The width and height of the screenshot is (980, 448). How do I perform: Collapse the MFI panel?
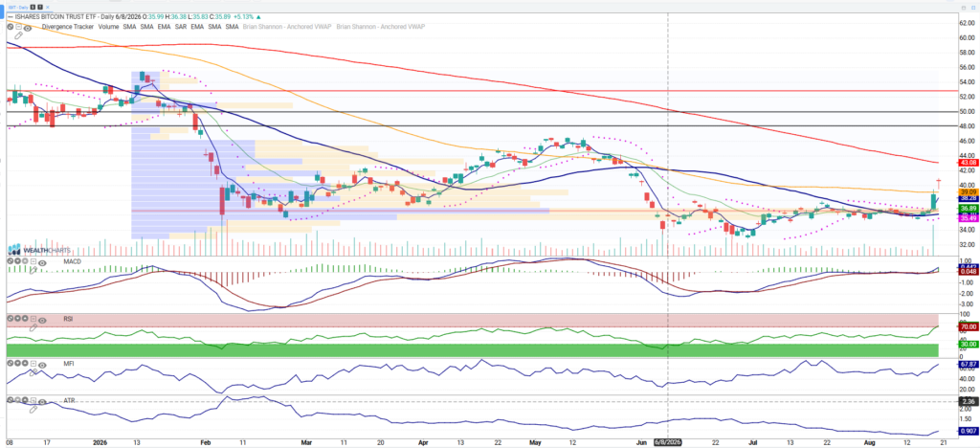(x=33, y=363)
